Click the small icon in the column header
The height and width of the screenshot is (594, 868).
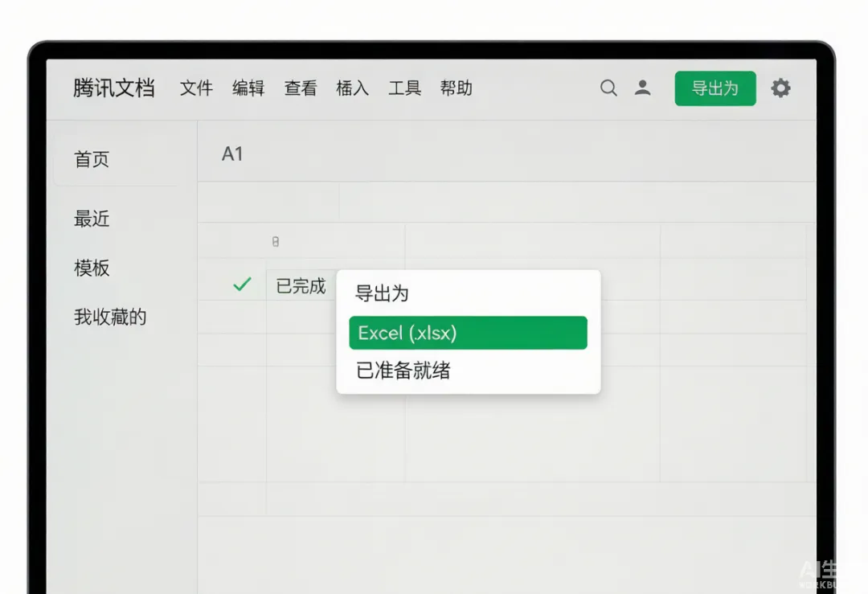coord(276,241)
